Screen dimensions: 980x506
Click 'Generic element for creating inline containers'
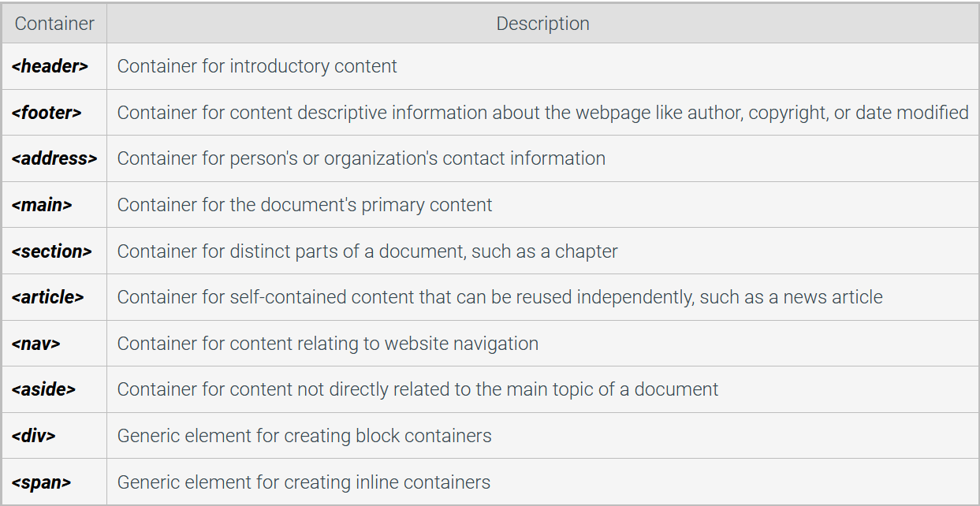click(x=304, y=482)
